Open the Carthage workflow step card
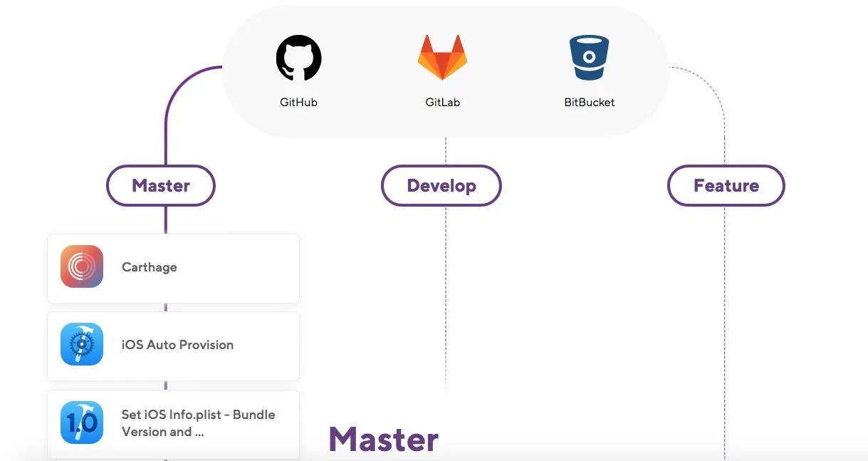868x461 pixels. (174, 269)
